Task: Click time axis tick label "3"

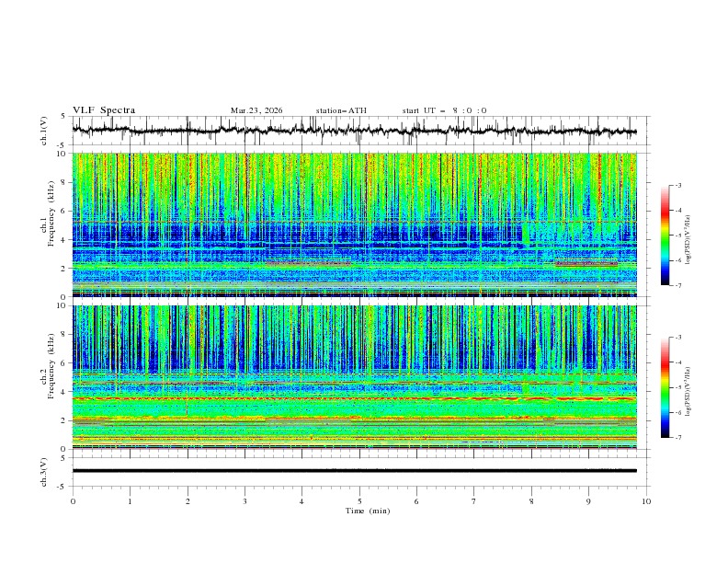Action: coord(245,501)
